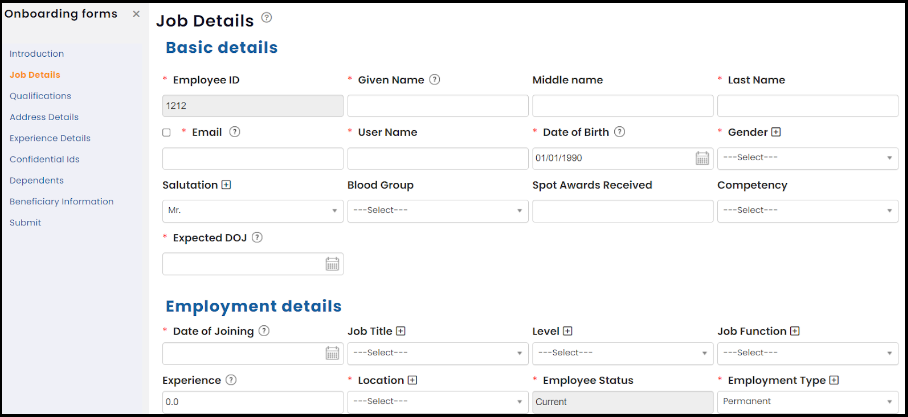Open Beneficiary Information section

[x=61, y=202]
